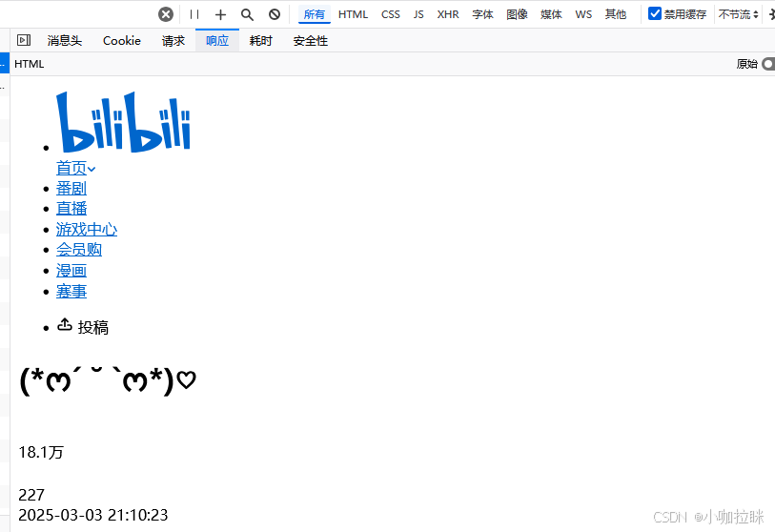Clear the filter with the X icon

[166, 14]
